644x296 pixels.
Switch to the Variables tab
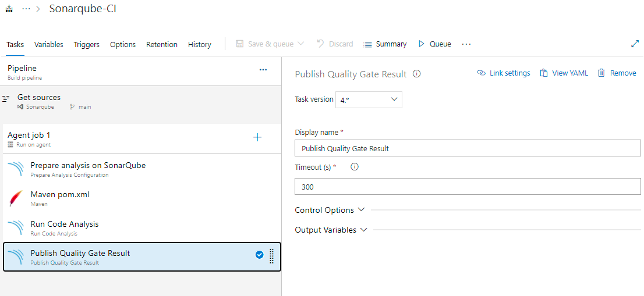[48, 44]
